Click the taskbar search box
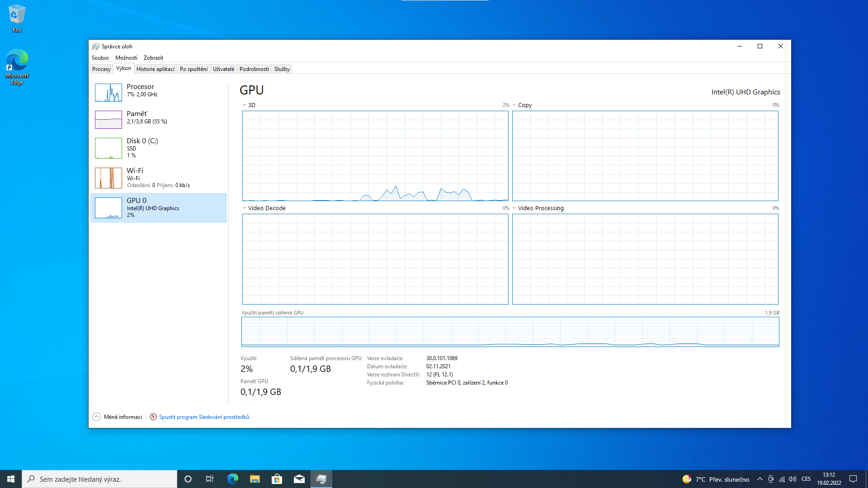Screen dimensions: 868x488 point(99,479)
